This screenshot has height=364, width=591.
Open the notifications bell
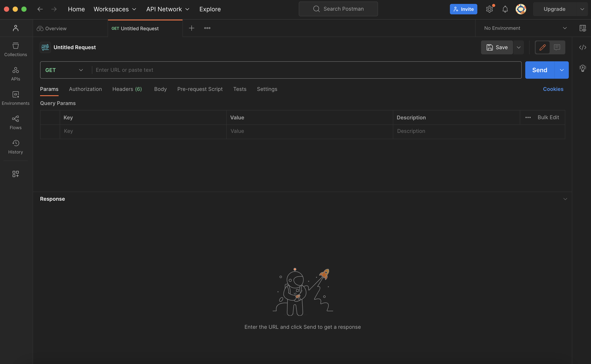click(x=505, y=9)
